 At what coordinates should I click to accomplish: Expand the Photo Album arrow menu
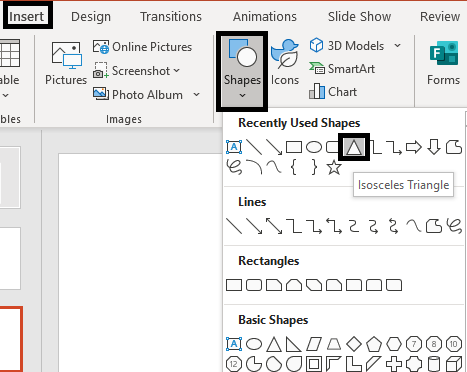coord(197,95)
